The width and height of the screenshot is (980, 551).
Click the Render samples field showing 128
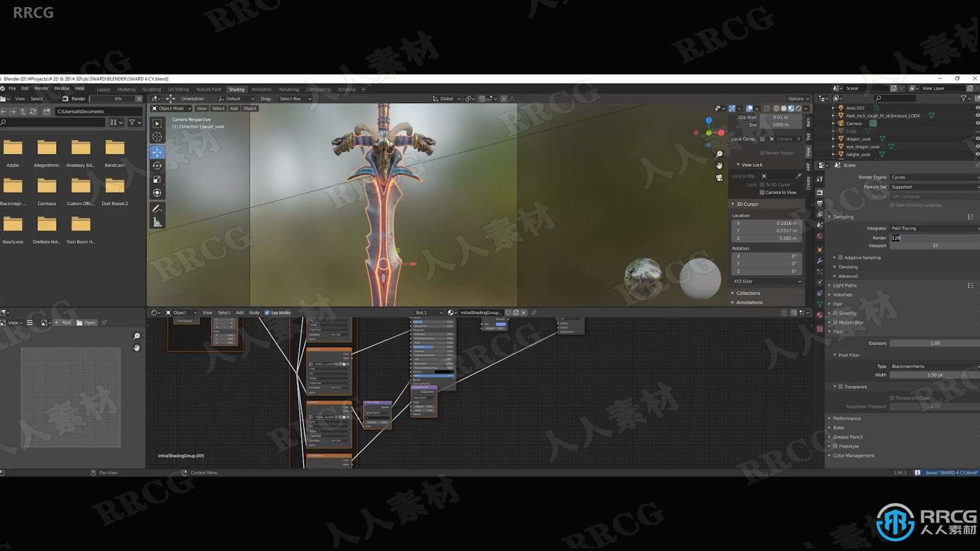(935, 238)
